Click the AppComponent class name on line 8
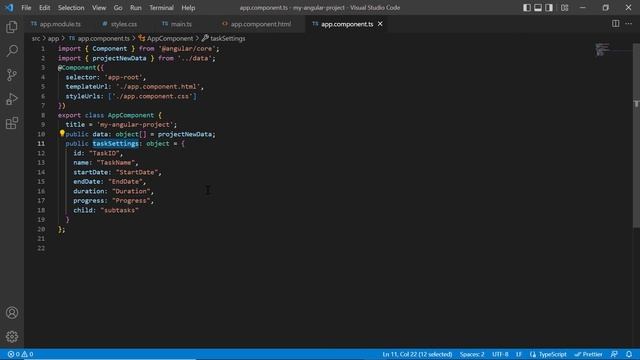This screenshot has height=360, width=640. (131, 115)
